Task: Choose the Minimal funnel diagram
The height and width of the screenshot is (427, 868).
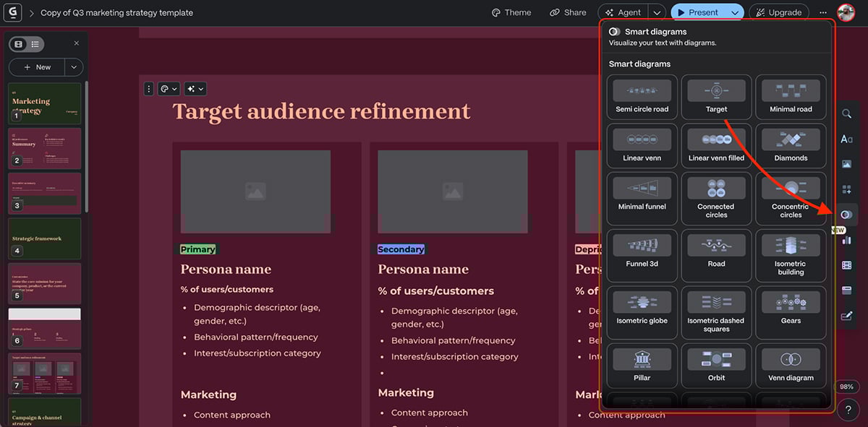Action: tap(642, 195)
